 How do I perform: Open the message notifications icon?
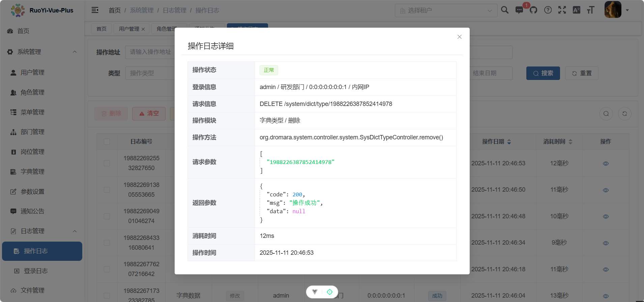(x=519, y=10)
